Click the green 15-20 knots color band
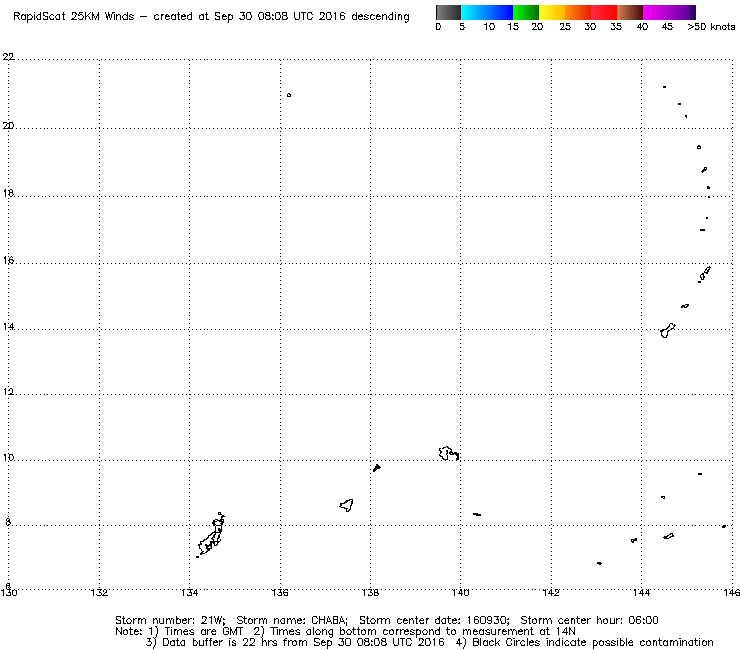 point(526,12)
